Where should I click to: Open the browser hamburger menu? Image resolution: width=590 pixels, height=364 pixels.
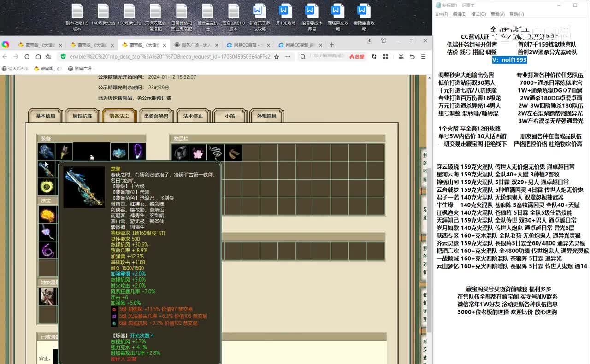(x=423, y=57)
